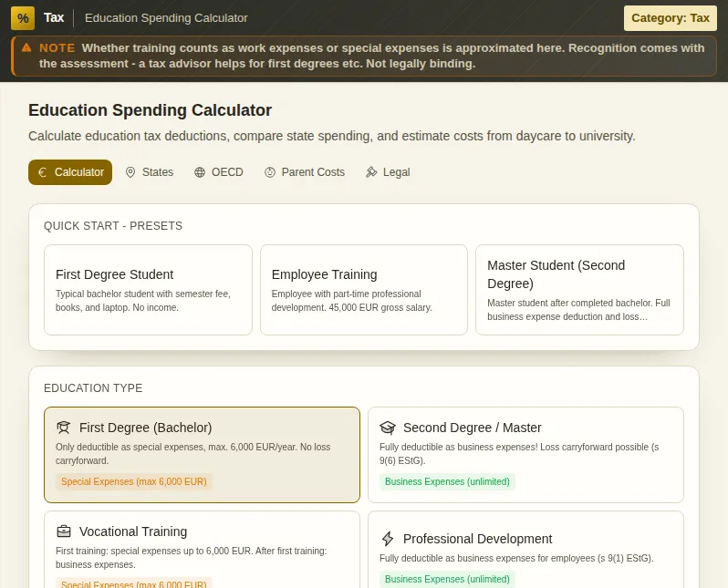The height and width of the screenshot is (588, 728).
Task: Click the percent logo icon
Action: 23,18
